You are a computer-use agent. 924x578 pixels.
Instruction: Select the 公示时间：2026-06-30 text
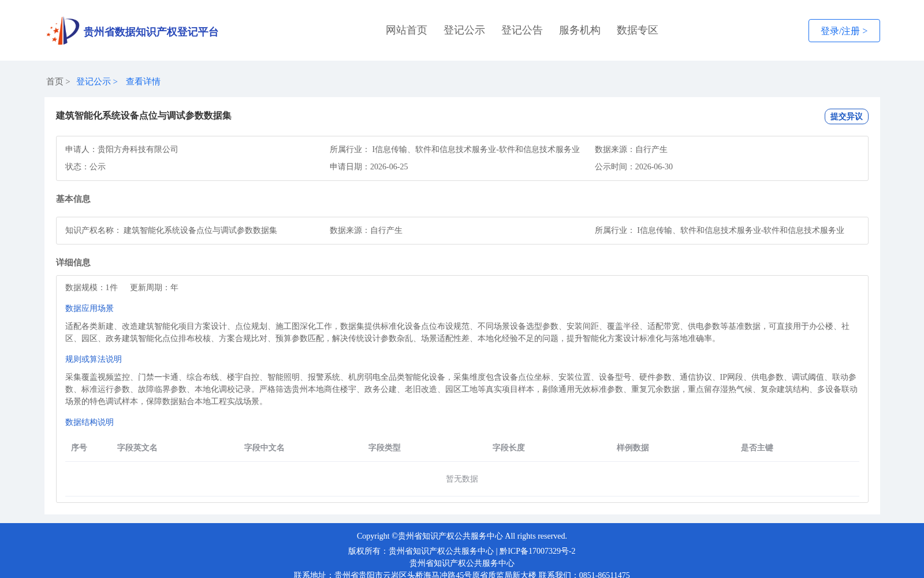[634, 166]
